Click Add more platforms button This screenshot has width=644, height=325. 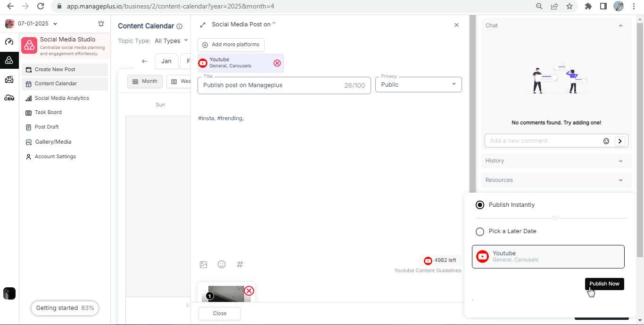tap(231, 45)
